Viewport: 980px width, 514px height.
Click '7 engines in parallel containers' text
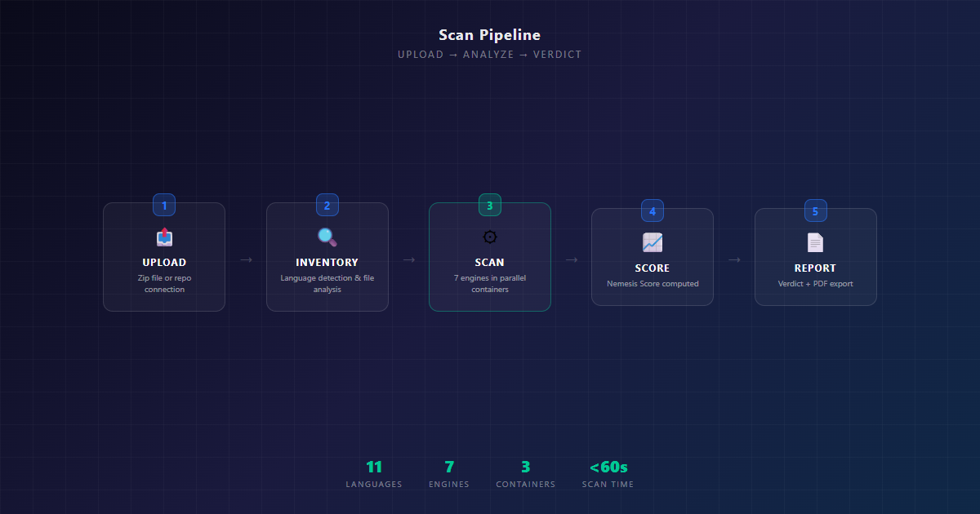point(490,284)
